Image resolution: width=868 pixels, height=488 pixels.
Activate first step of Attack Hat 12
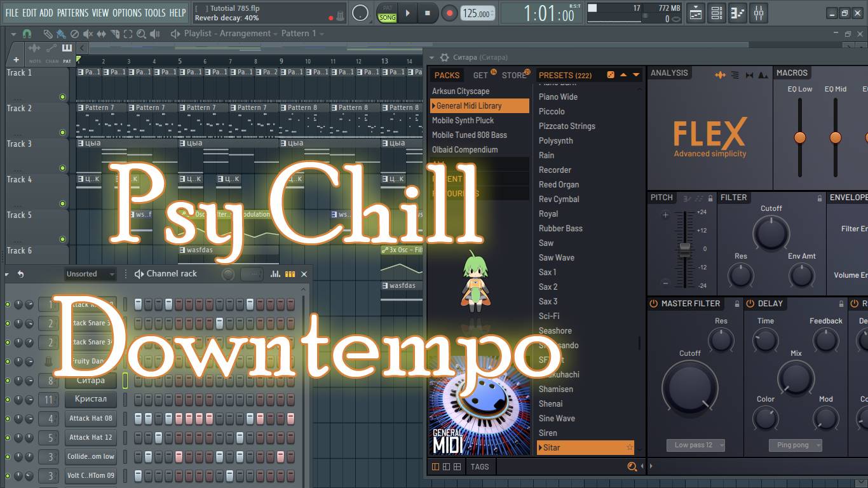click(139, 438)
